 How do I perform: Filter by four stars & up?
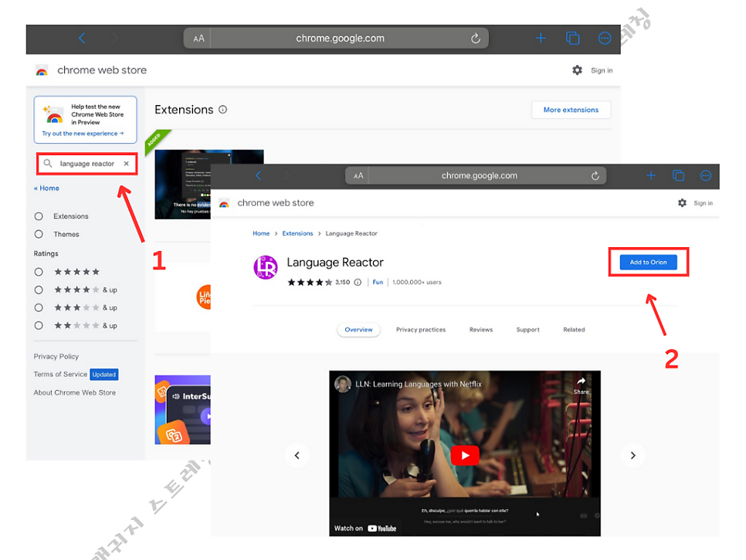[x=39, y=290]
